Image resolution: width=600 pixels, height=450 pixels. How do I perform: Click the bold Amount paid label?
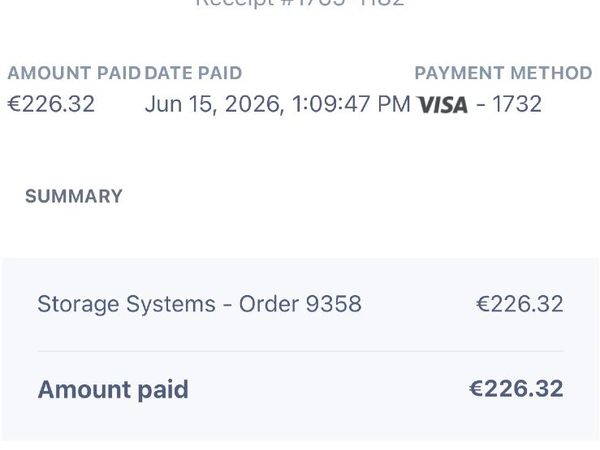(x=113, y=390)
